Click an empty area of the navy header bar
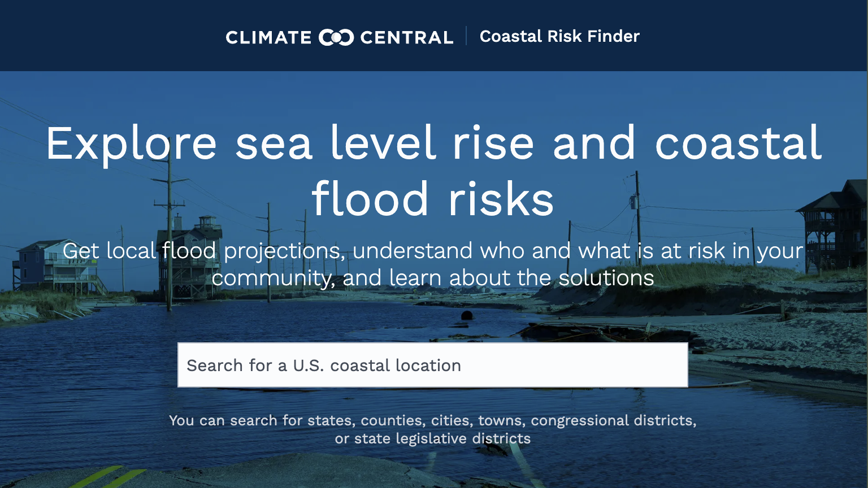This screenshot has height=488, width=868. click(113, 35)
